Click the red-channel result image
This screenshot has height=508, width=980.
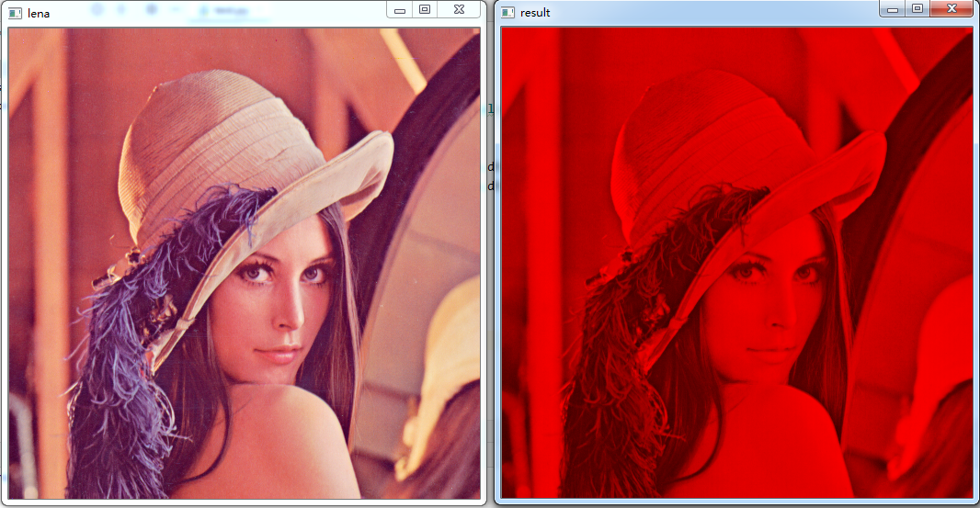point(737,263)
